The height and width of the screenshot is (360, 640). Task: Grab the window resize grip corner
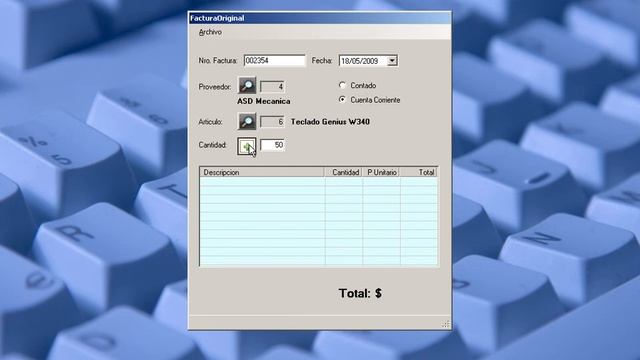[x=446, y=324]
